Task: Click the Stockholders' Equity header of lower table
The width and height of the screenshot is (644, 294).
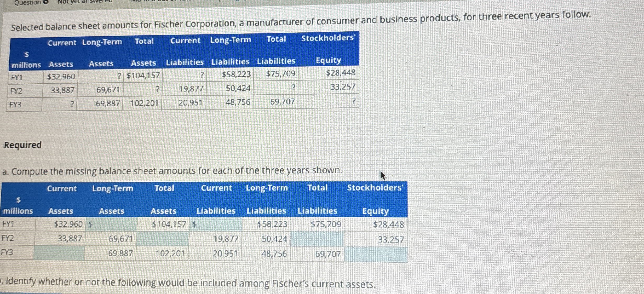Action: click(x=375, y=199)
